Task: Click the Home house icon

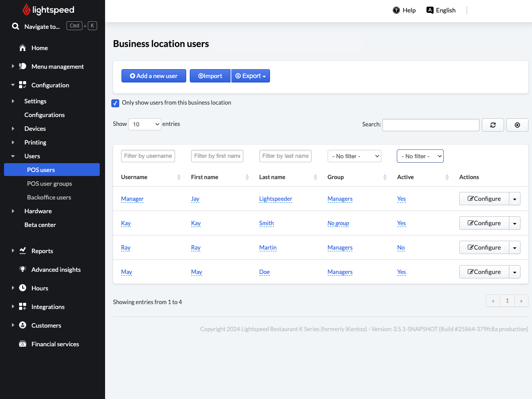Action: 23,48
